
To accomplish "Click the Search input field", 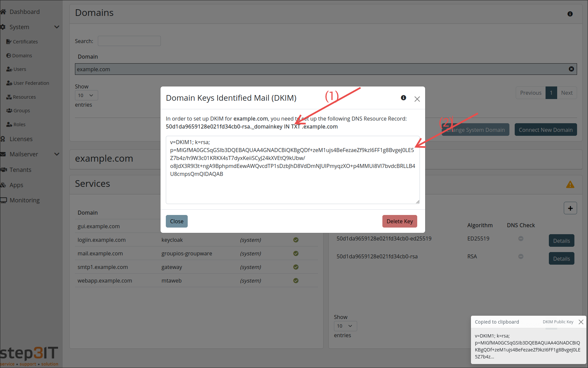I will (129, 41).
